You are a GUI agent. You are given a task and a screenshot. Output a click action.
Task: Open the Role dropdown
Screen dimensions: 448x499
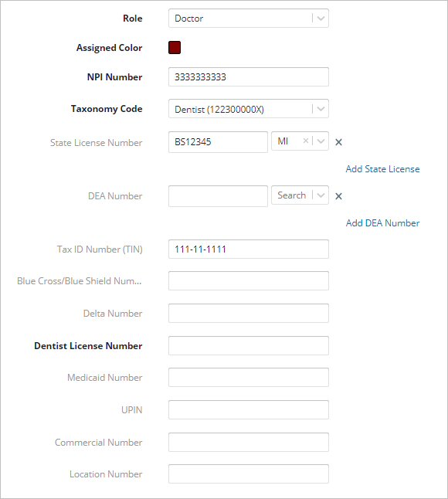point(249,18)
